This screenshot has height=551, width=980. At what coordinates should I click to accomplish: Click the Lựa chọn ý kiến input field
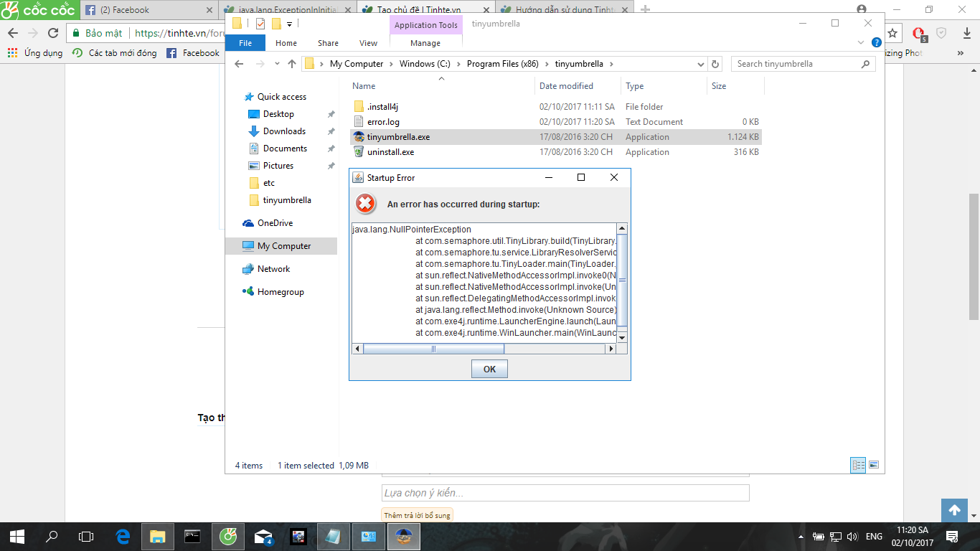(x=565, y=493)
